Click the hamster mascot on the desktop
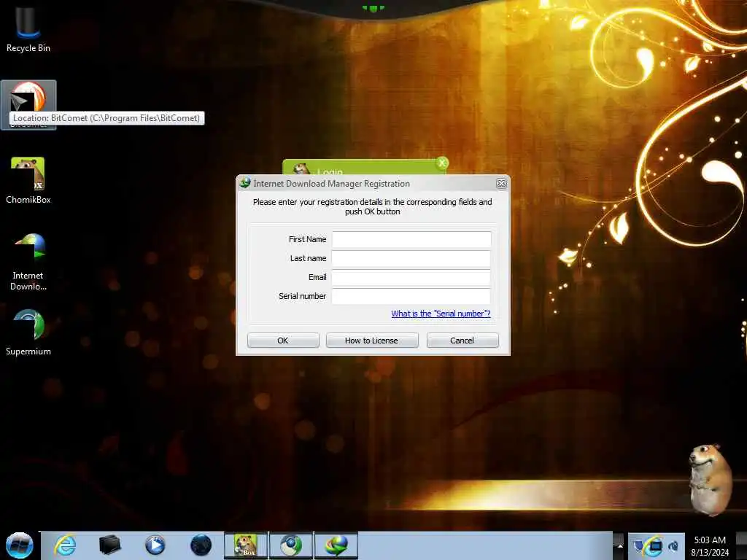Screen dimensions: 747x560 (x=710, y=479)
